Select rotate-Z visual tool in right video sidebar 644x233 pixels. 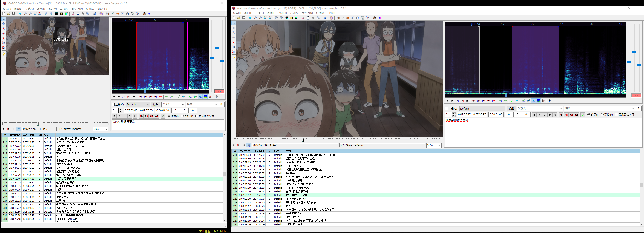(234, 33)
